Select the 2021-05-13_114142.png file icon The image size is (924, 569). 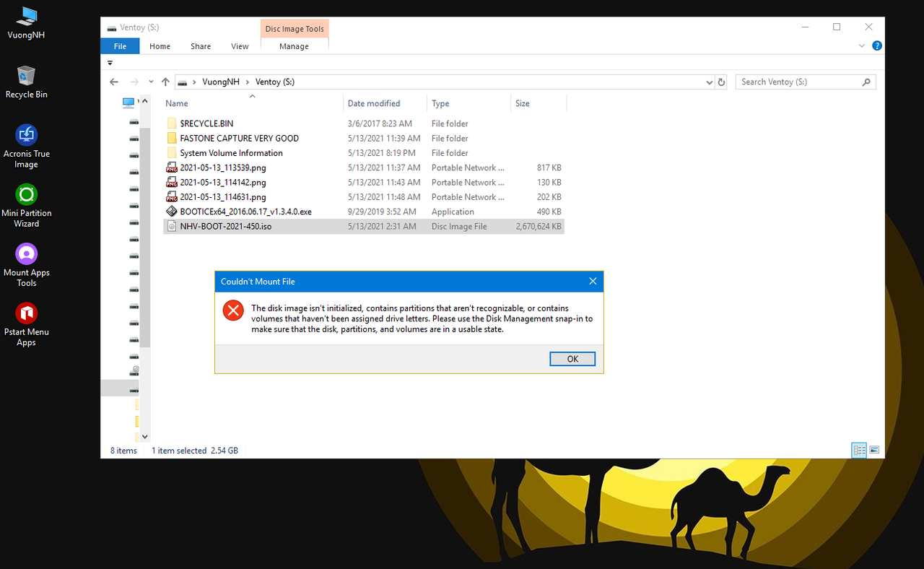click(x=172, y=182)
